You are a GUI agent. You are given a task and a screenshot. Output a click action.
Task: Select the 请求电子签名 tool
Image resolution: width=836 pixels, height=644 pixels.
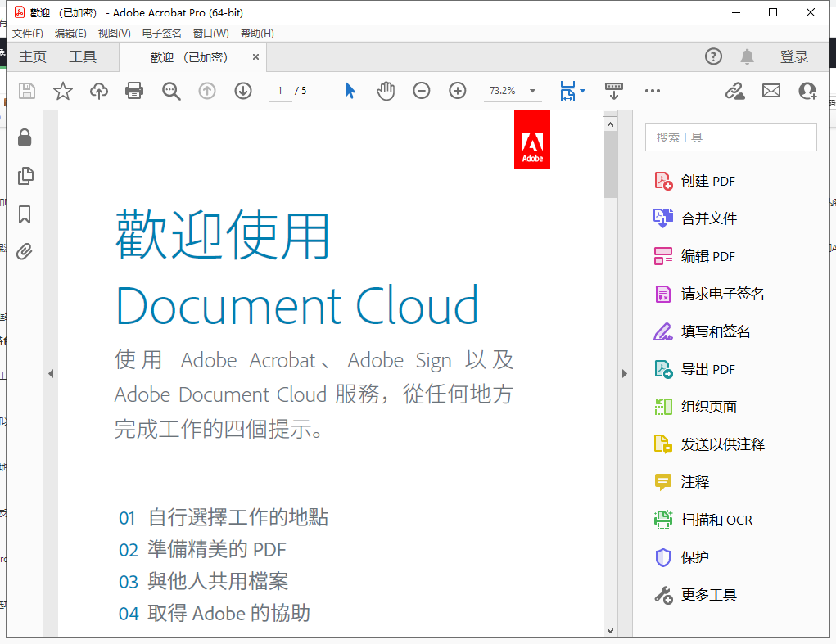click(709, 294)
